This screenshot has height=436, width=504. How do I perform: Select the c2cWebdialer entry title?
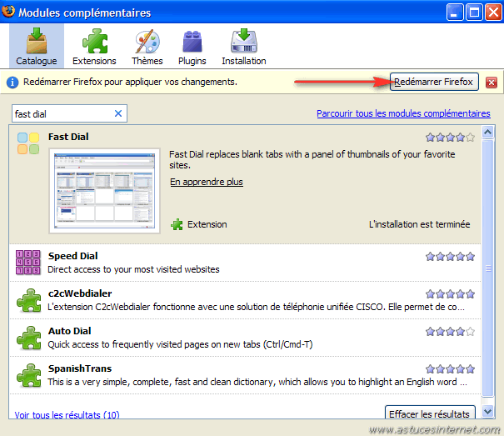80,293
